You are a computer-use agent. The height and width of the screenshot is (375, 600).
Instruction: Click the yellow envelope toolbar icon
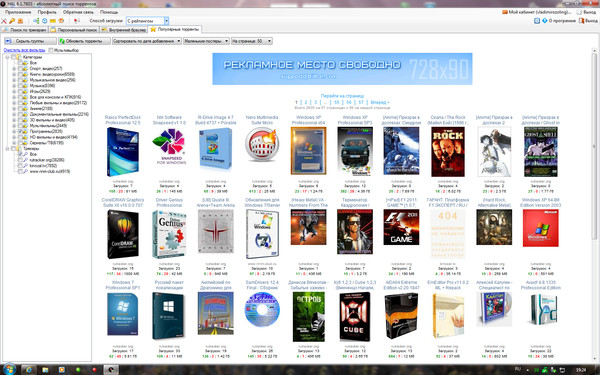53,21
